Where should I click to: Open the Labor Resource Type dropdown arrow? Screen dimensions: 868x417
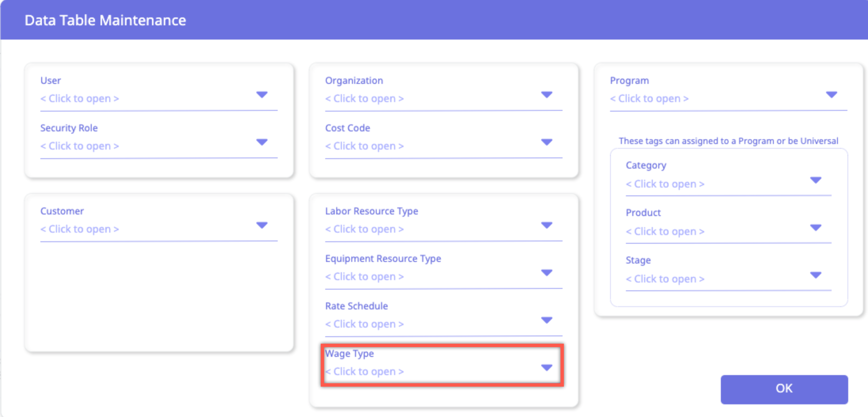546,226
